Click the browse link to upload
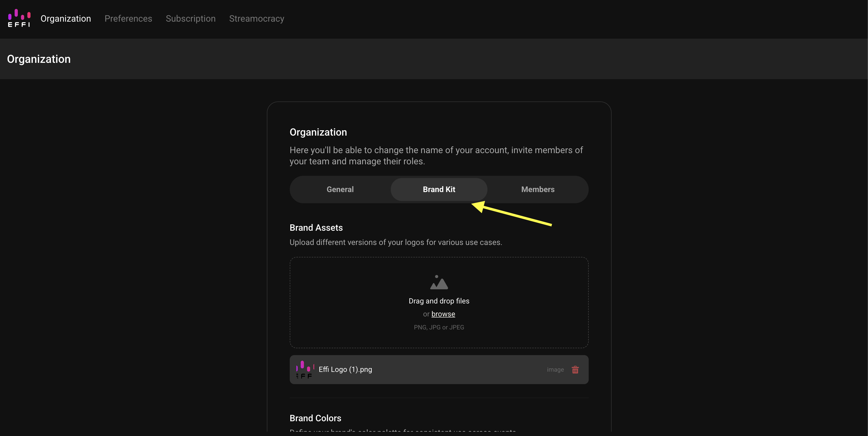Screen dimensions: 868x436 click(443, 314)
